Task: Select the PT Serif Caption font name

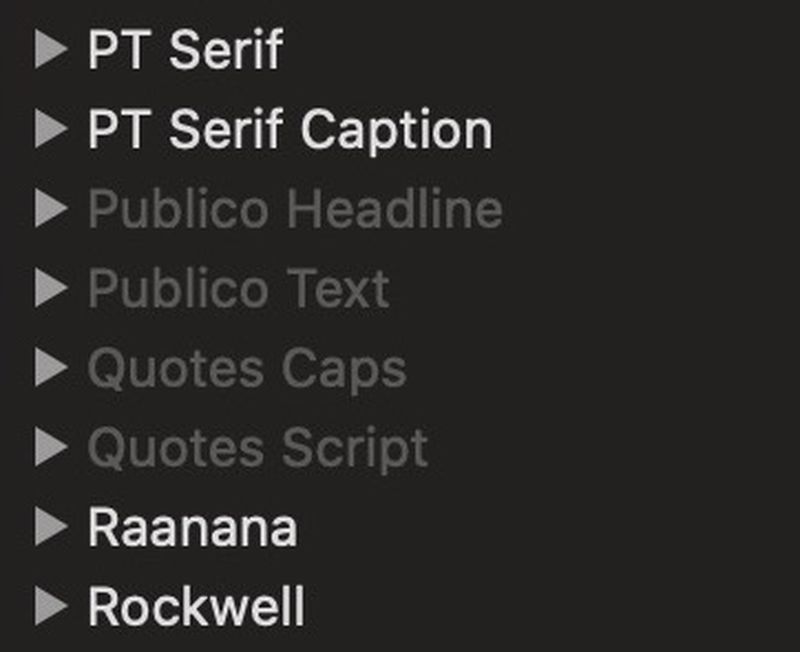Action: click(x=290, y=127)
